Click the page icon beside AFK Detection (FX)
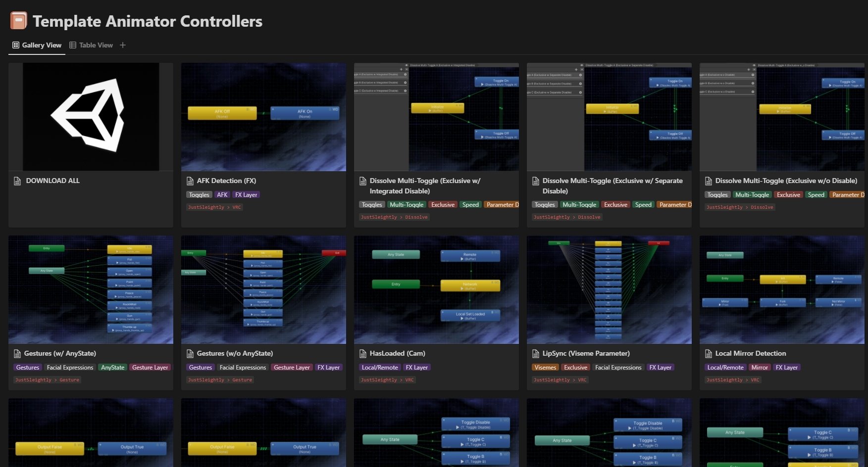Viewport: 868px width, 467px height. pyautogui.click(x=190, y=181)
